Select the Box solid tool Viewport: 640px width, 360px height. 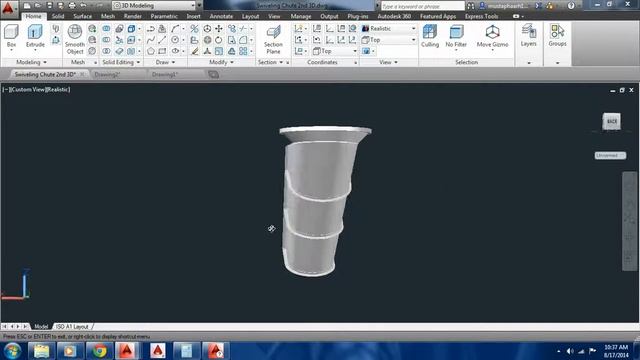[x=11, y=36]
